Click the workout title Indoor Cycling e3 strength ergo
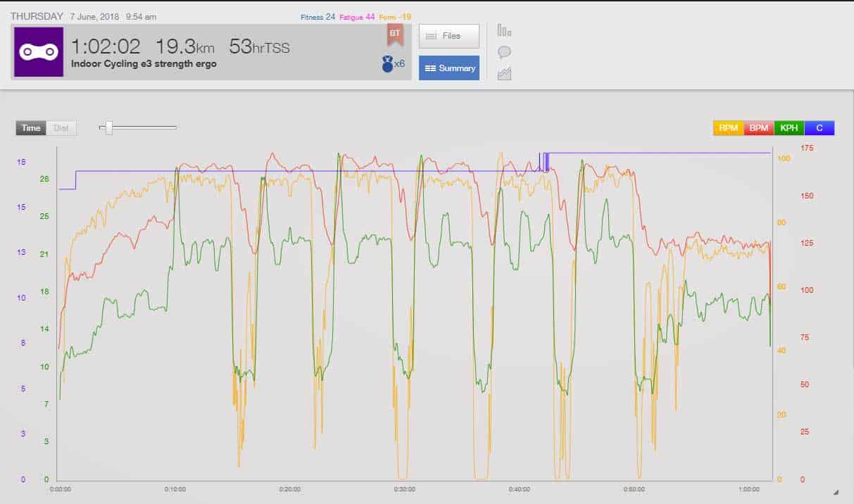The width and height of the screenshot is (854, 504). tap(144, 63)
